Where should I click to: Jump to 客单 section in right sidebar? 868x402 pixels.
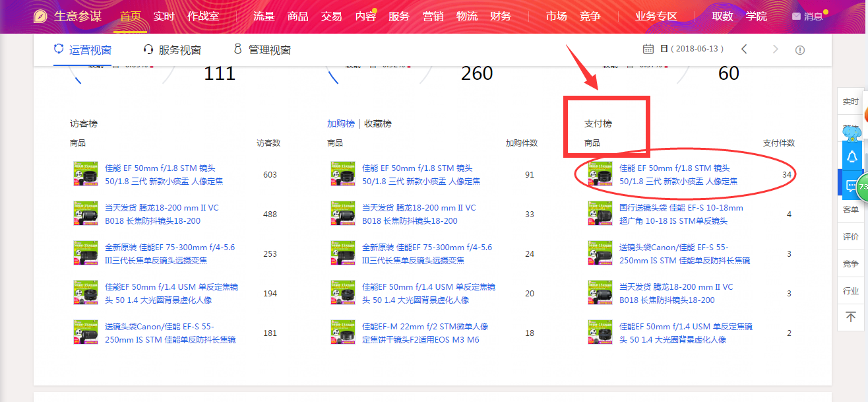click(x=851, y=209)
